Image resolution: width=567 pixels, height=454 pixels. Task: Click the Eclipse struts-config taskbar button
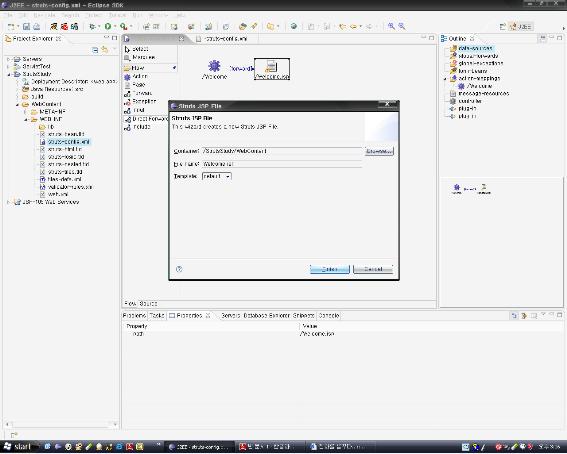tap(200, 447)
